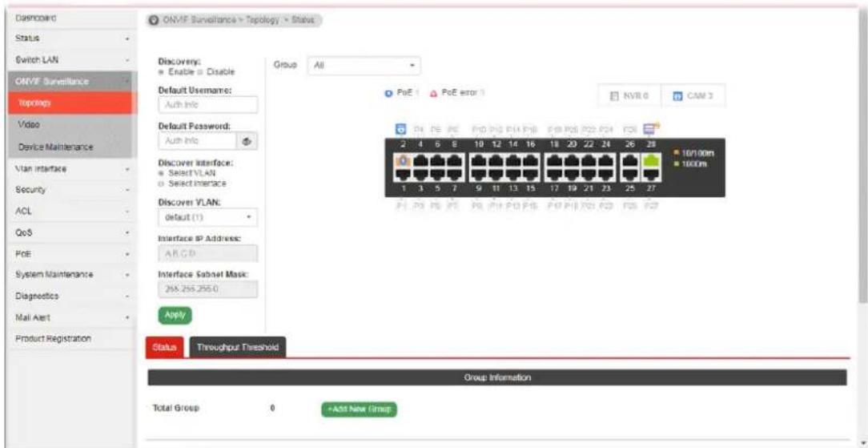
Task: Collapse the ONVIF Surveillance sidebar menu
Action: click(69, 82)
